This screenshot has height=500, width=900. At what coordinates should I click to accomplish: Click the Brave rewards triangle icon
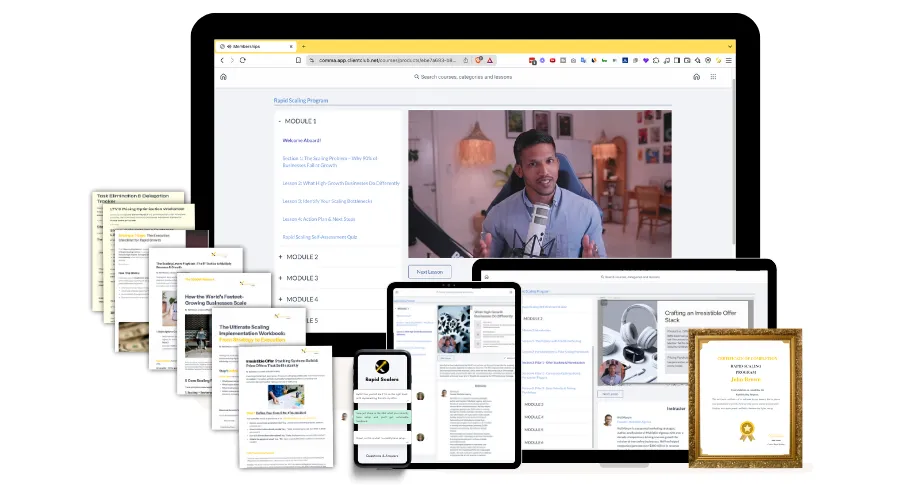coord(490,60)
